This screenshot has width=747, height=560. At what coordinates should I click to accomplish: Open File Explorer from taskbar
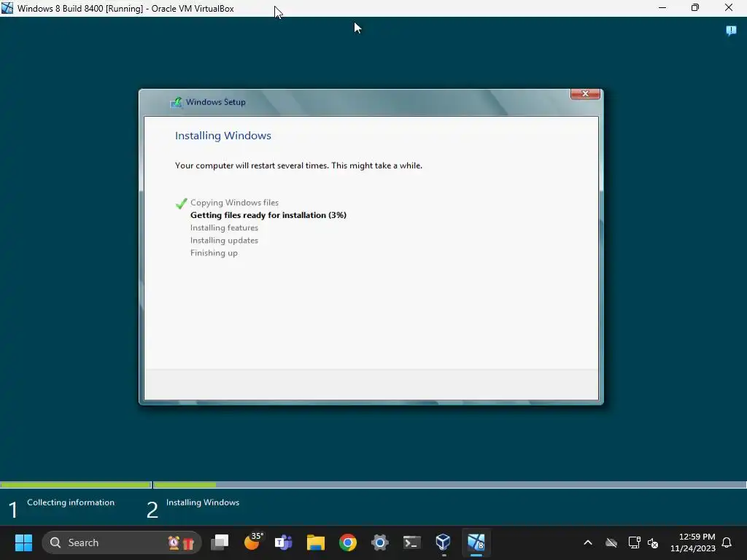coord(315,542)
